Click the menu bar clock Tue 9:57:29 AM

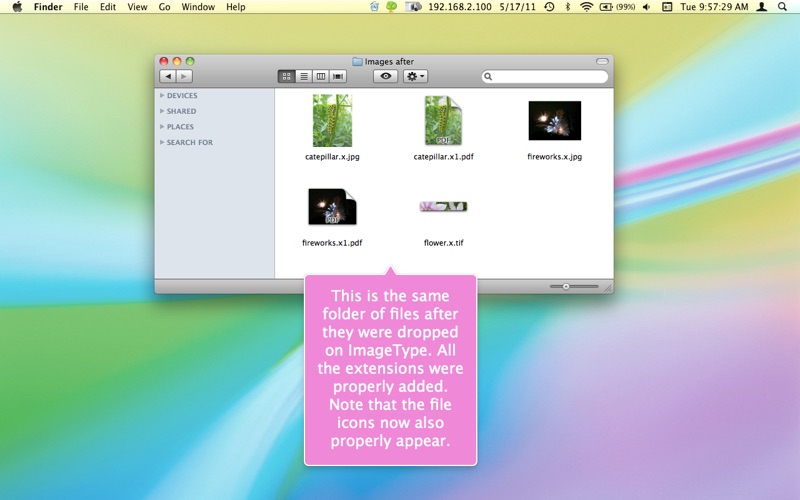[714, 7]
